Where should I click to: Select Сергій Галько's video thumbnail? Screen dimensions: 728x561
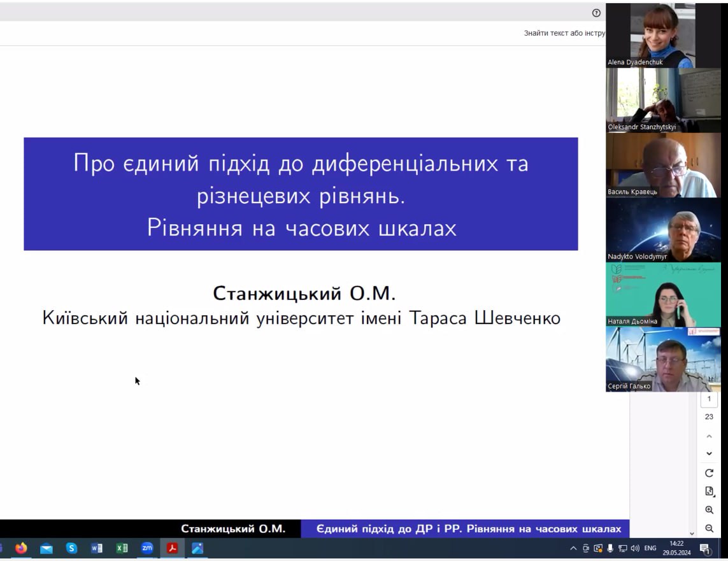tap(663, 360)
